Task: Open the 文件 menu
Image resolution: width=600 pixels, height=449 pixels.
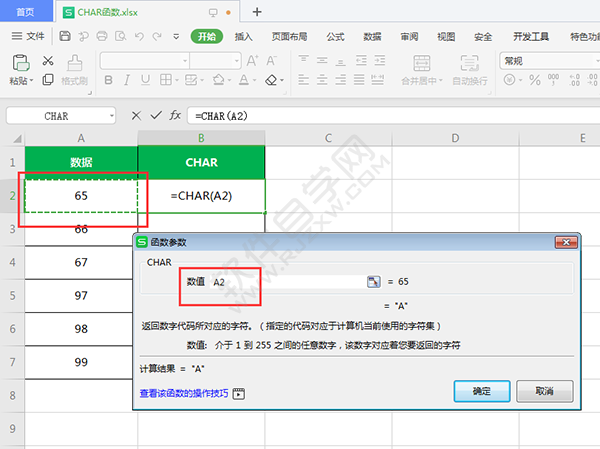Action: point(28,36)
